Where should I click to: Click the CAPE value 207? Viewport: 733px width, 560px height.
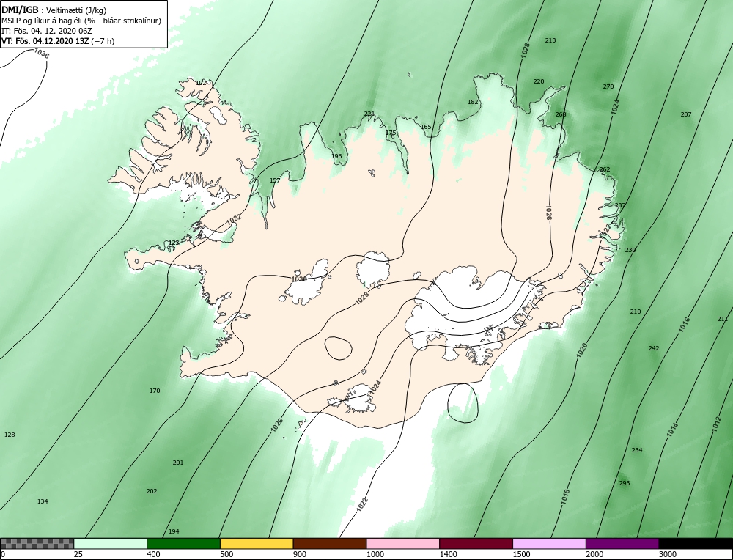(x=686, y=114)
